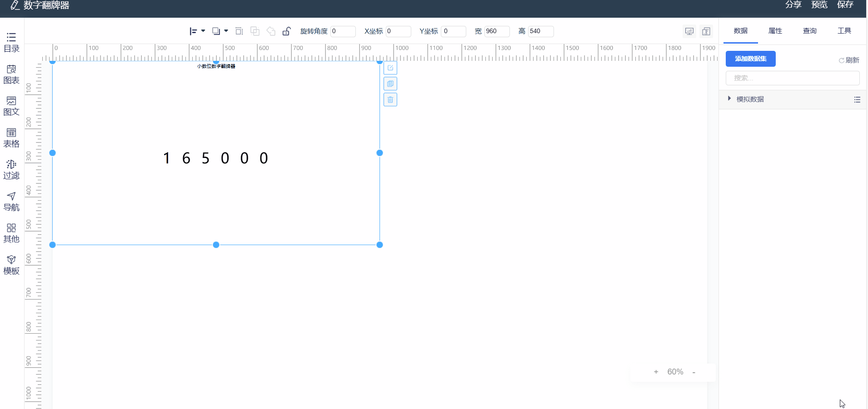Viewport: 868px width, 409px height.
Task: Switch to the 工具 tab
Action: click(x=844, y=31)
